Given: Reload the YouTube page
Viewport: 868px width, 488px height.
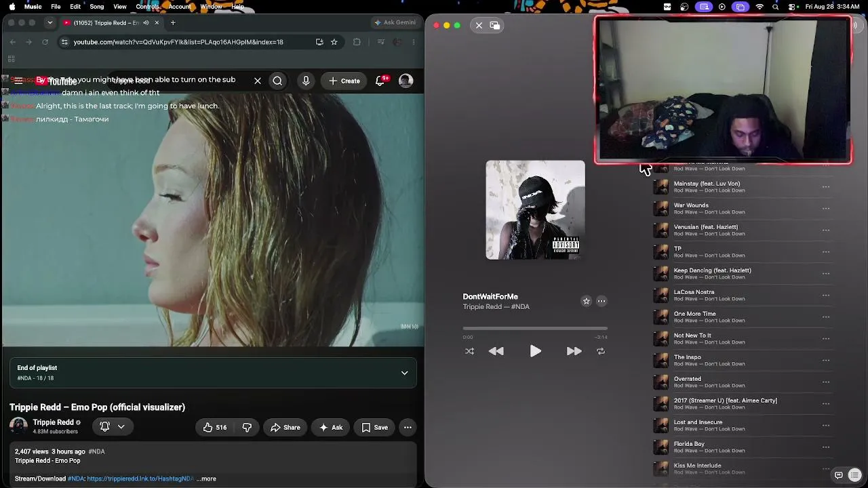Looking at the screenshot, I should [45, 42].
